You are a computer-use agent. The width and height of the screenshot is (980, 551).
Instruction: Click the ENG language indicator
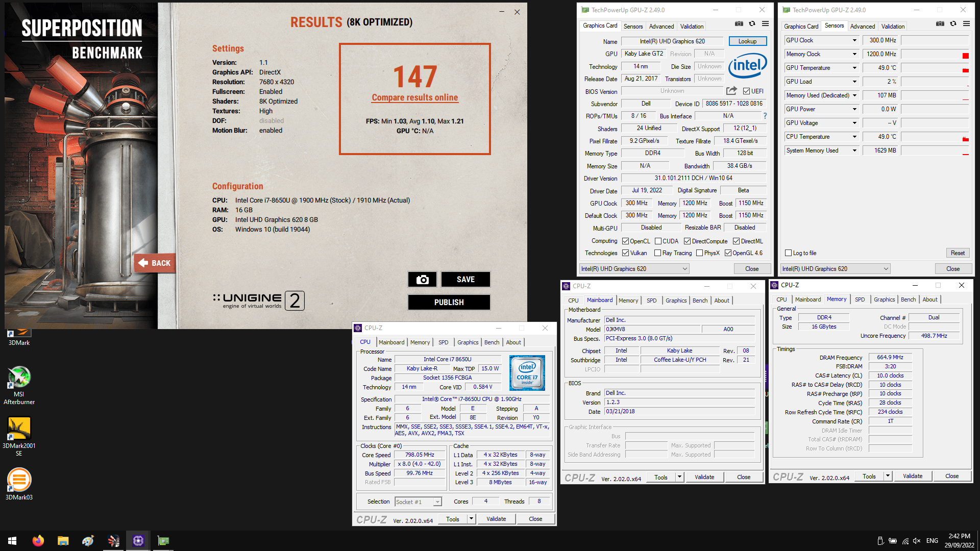[932, 541]
